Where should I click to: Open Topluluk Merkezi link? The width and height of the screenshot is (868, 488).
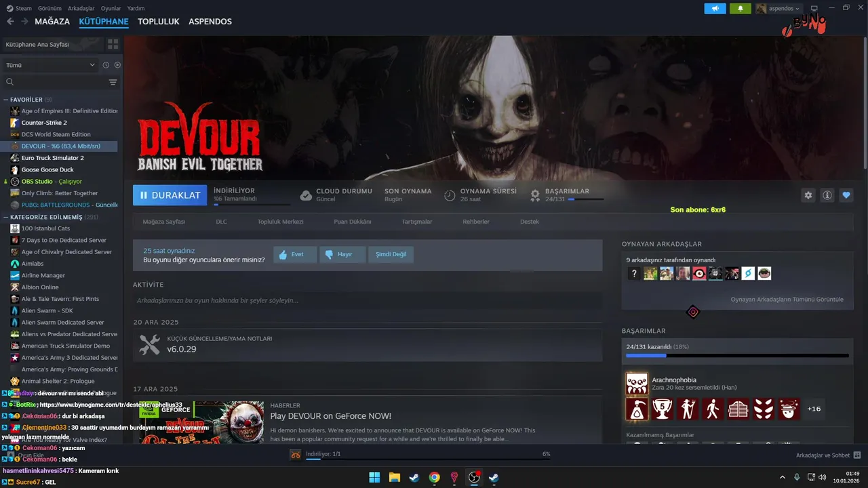tap(280, 222)
